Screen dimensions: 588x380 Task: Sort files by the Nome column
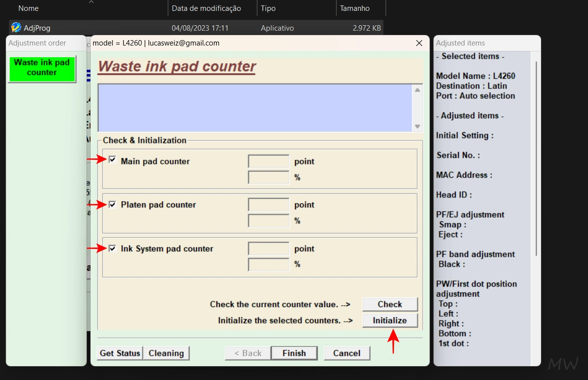point(29,8)
